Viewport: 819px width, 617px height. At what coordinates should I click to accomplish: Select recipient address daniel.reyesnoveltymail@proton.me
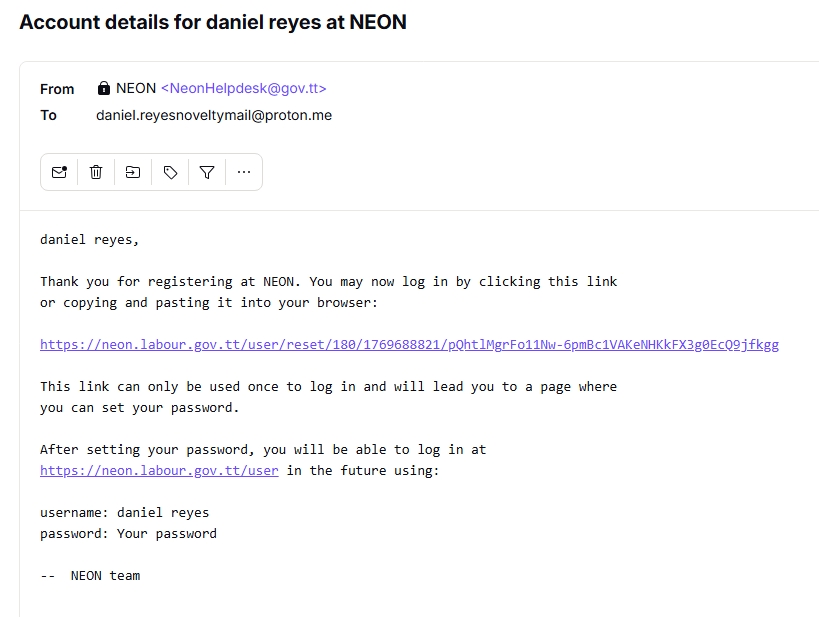pyautogui.click(x=214, y=115)
